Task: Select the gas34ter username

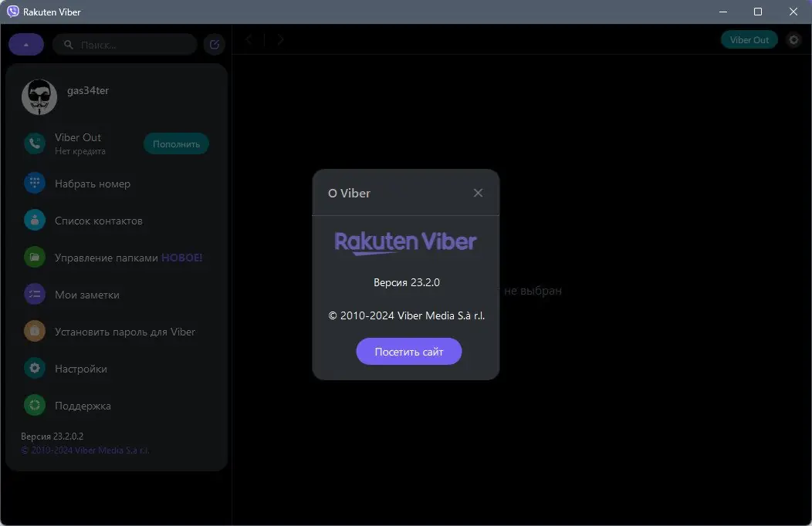Action: pyautogui.click(x=88, y=90)
